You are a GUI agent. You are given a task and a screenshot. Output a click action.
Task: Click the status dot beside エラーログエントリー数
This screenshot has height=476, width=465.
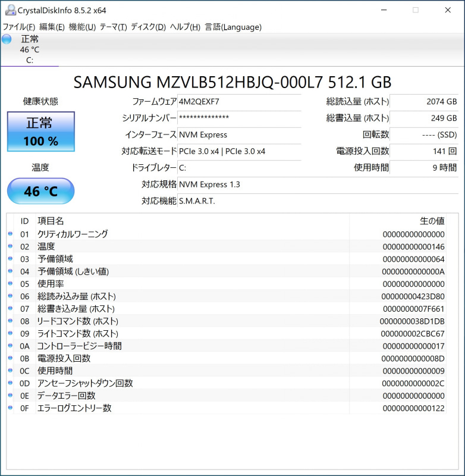(10, 408)
